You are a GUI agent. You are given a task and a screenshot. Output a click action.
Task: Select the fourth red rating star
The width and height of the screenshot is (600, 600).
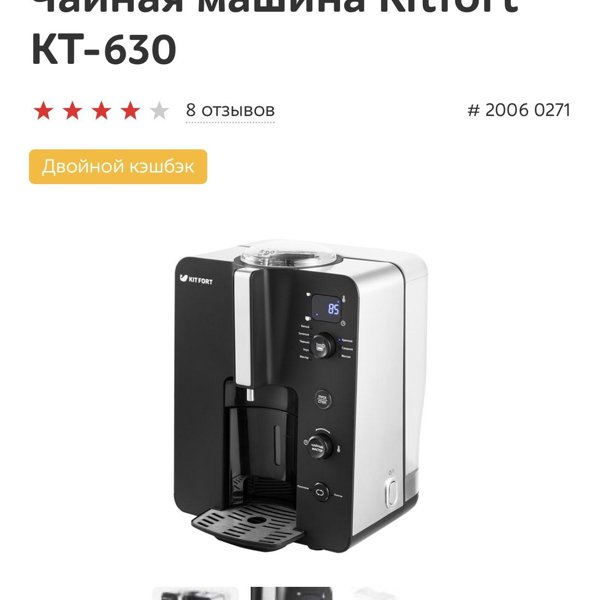[130, 111]
